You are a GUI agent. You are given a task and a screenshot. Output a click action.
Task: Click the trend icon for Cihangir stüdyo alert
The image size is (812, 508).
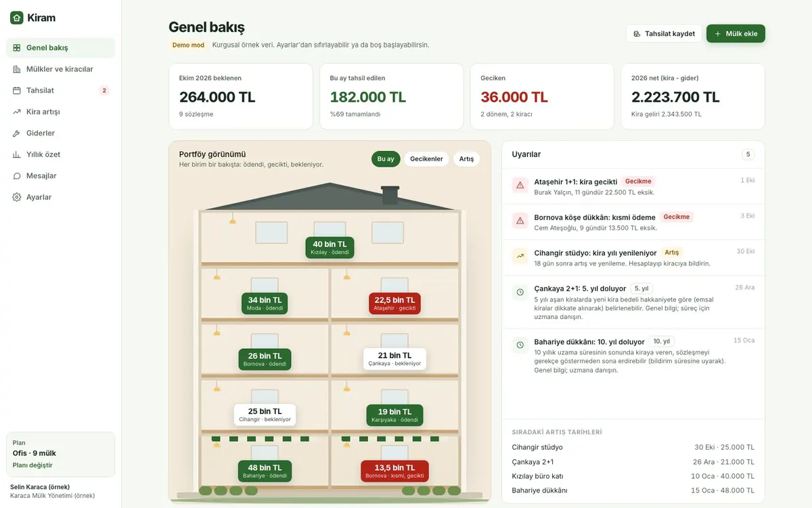[520, 256]
